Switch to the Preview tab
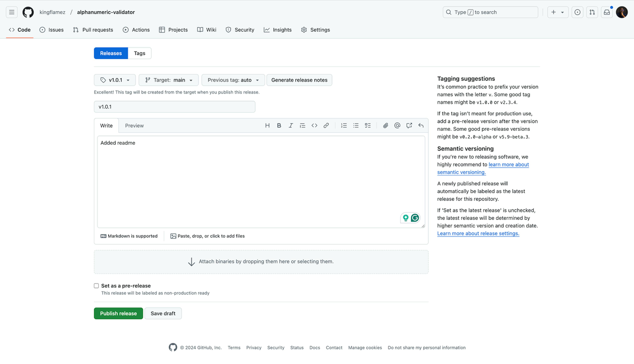This screenshot has width=634, height=364. [134, 126]
